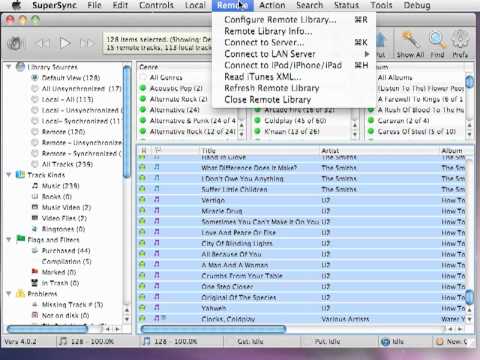480x360 pixels.
Task: Click the green status icon for Miracle Drug
Action: 142,211
